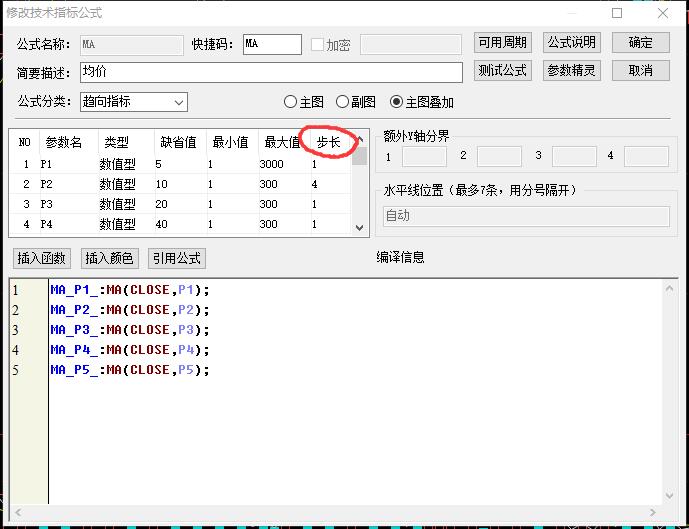Click code line MA_P3_:MA(CLOSE,P3);
Image resolution: width=689 pixels, height=529 pixels.
tap(130, 330)
